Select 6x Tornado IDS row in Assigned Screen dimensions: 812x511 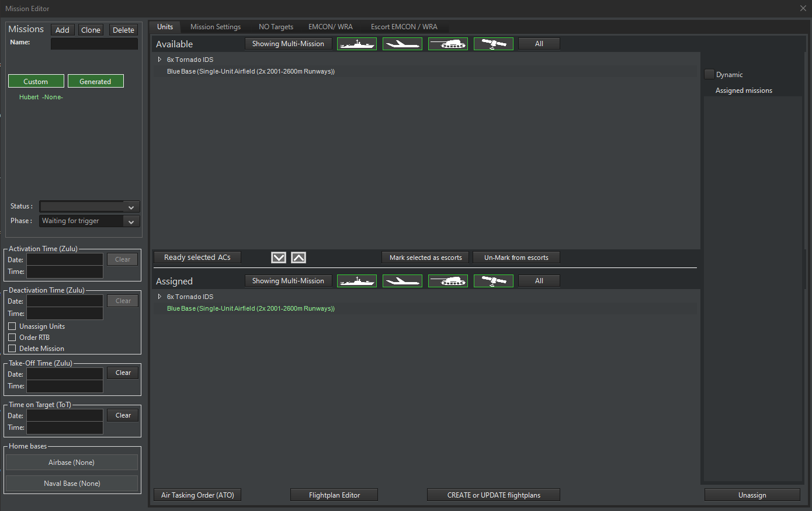(x=190, y=297)
